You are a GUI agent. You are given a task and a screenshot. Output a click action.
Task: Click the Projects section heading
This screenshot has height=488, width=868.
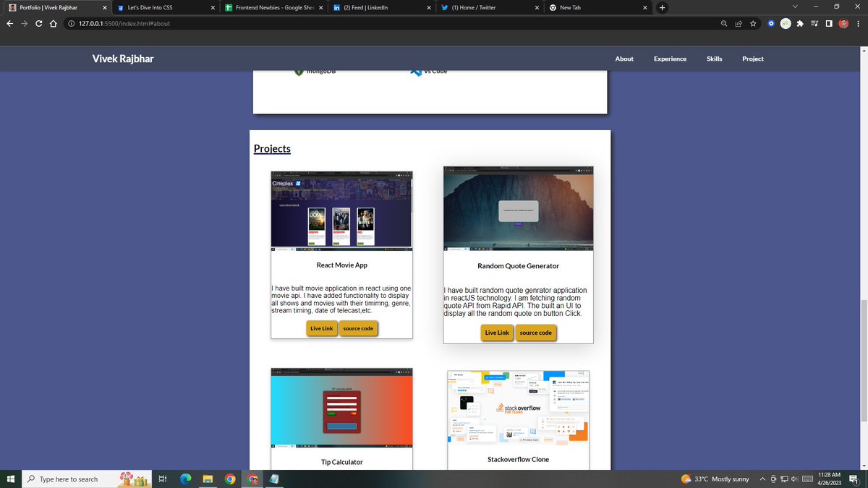[x=272, y=149]
